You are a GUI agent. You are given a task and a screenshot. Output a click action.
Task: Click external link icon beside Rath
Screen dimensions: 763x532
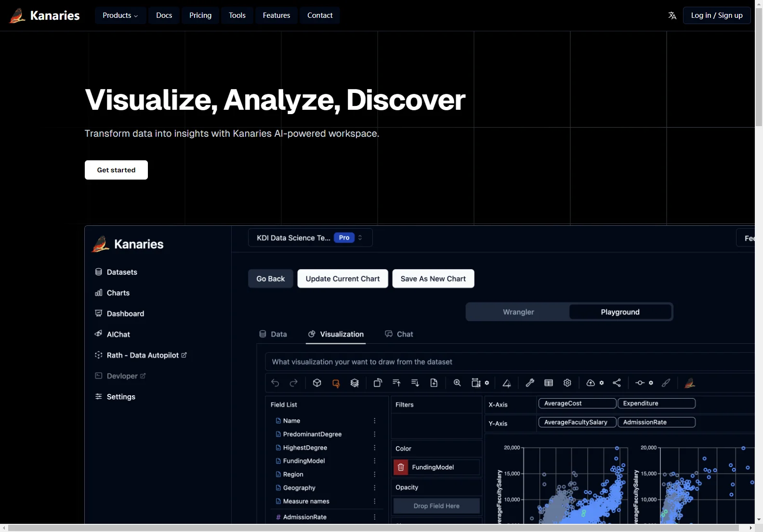(184, 355)
